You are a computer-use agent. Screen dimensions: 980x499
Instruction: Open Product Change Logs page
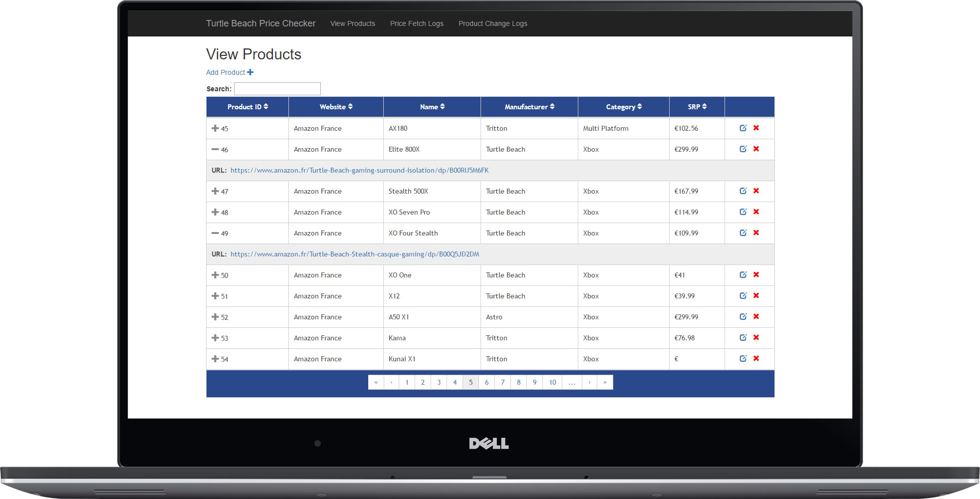point(493,23)
